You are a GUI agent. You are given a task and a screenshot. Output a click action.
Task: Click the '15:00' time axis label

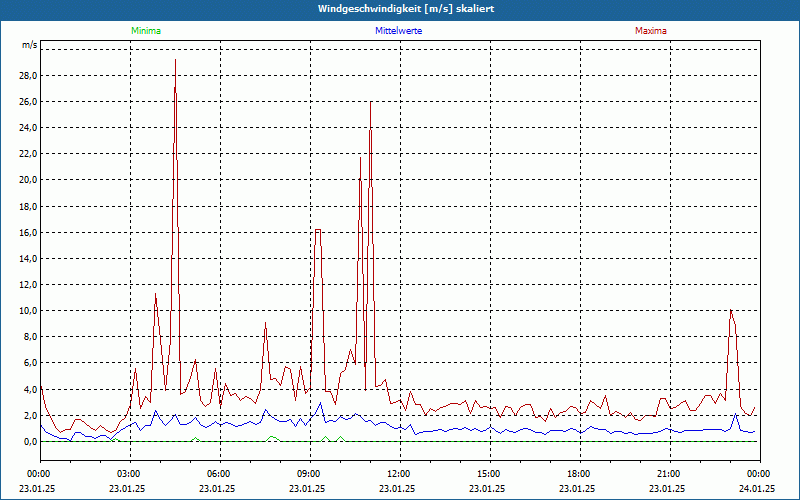pyautogui.click(x=490, y=474)
